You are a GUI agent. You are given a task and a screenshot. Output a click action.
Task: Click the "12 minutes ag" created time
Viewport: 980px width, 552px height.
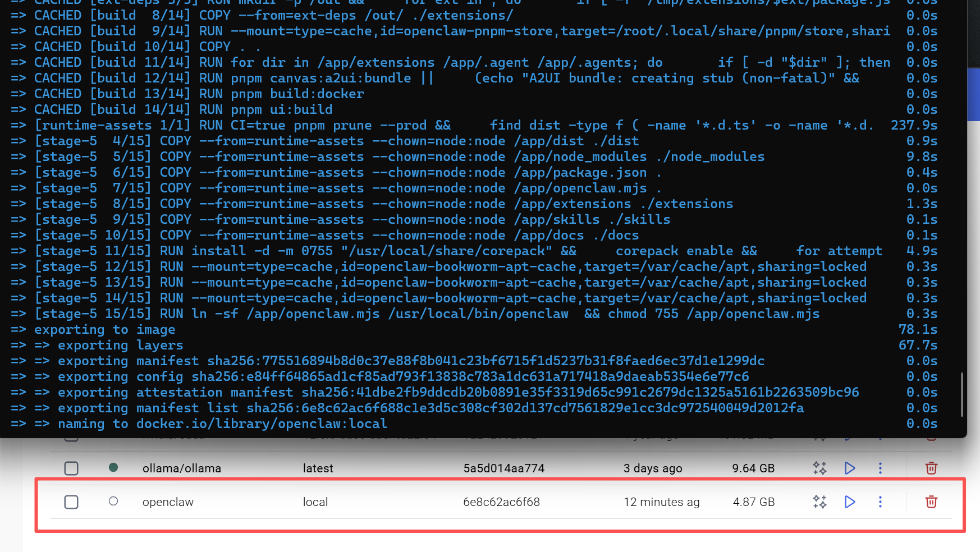pyautogui.click(x=662, y=502)
